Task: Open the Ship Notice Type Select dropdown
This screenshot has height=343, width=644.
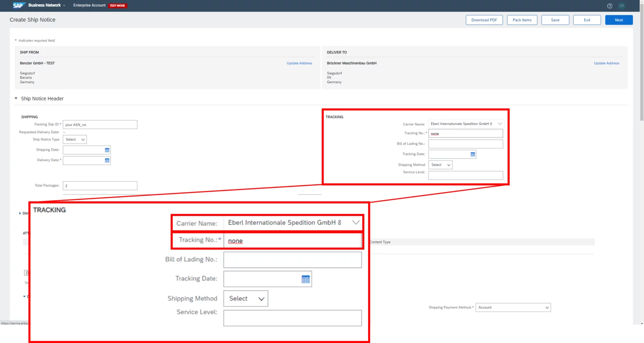Action: [x=75, y=140]
